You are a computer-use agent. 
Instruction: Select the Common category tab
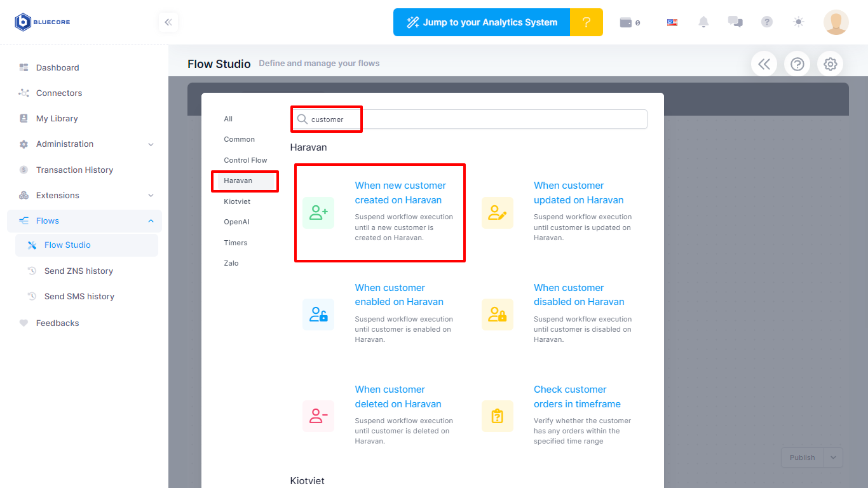tap(239, 139)
